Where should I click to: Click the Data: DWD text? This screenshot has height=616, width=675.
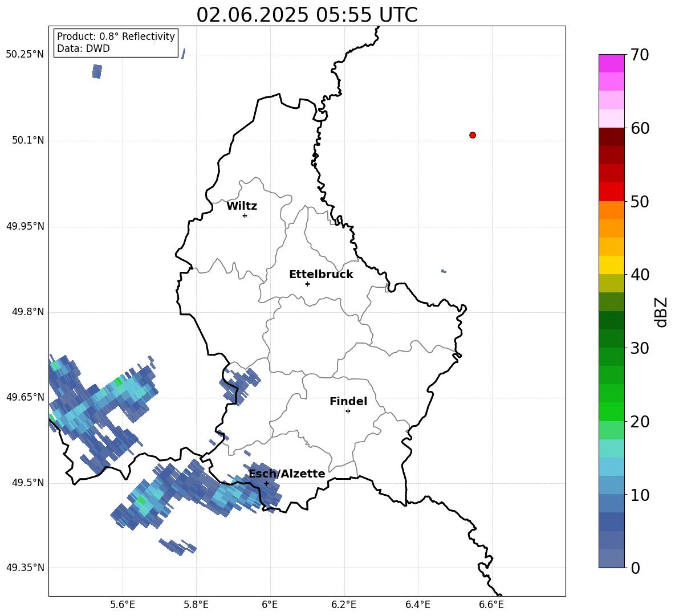click(83, 48)
